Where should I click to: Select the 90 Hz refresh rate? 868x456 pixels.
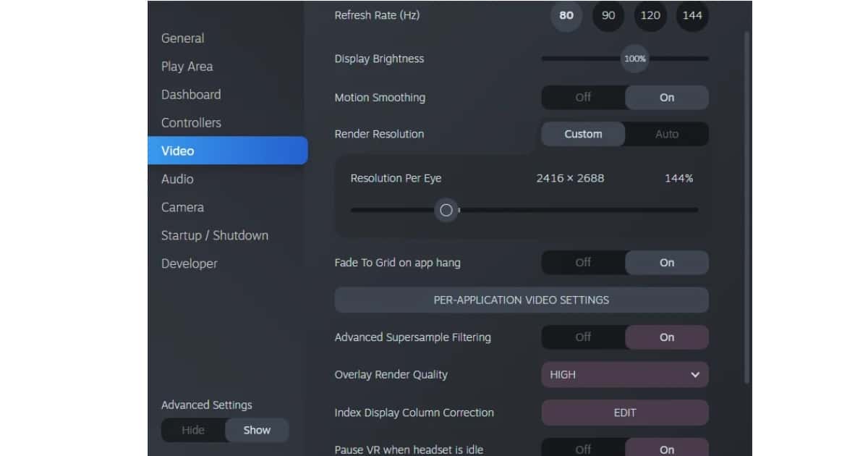(608, 15)
